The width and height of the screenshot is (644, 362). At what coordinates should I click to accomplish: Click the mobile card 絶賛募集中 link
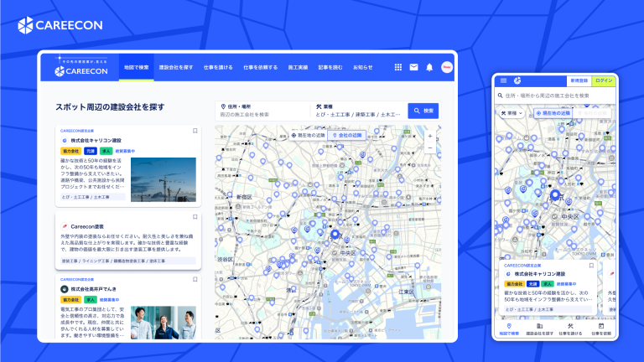566,283
